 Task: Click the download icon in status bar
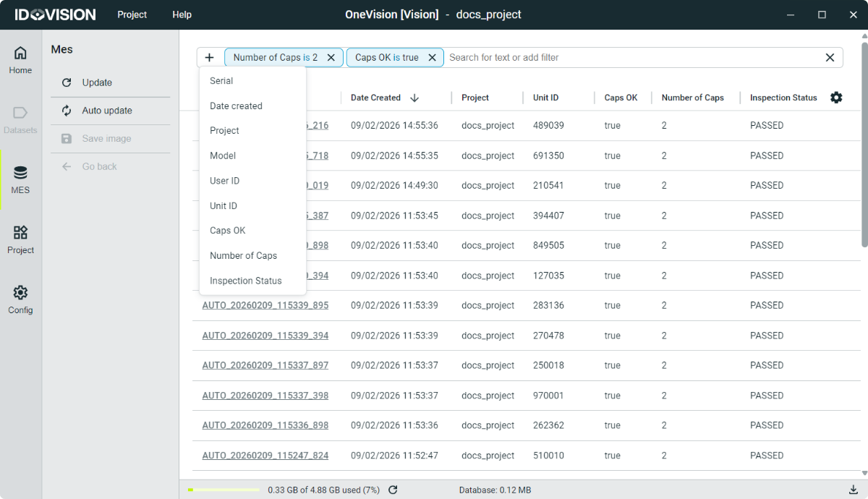click(853, 490)
